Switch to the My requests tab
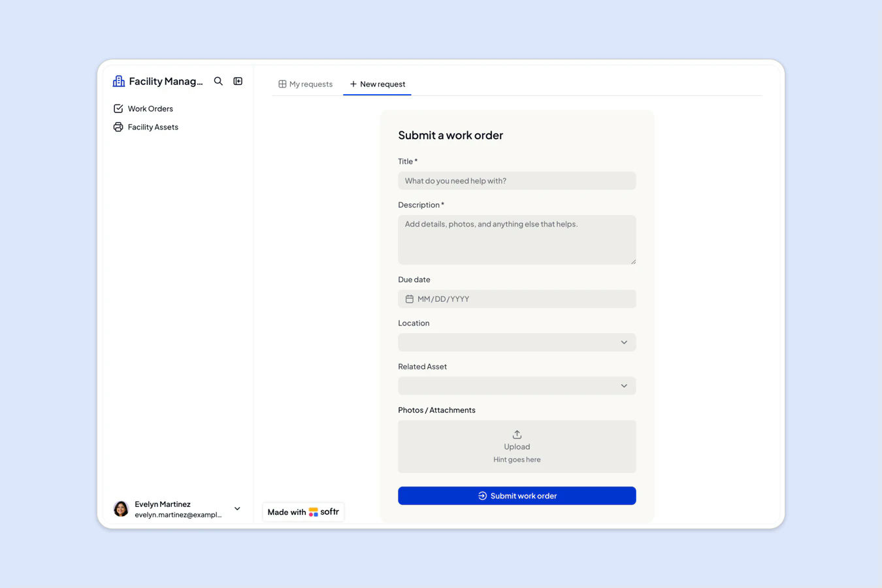 pos(305,84)
